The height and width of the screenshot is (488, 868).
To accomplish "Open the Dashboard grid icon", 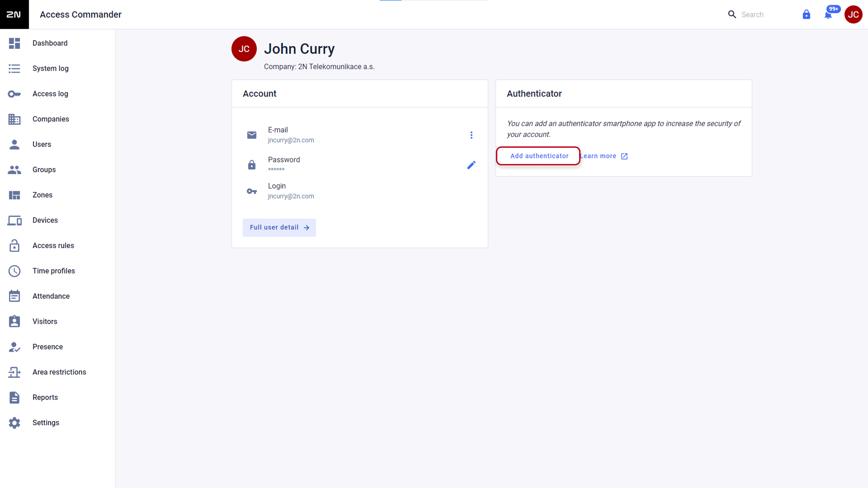I will coord(14,43).
